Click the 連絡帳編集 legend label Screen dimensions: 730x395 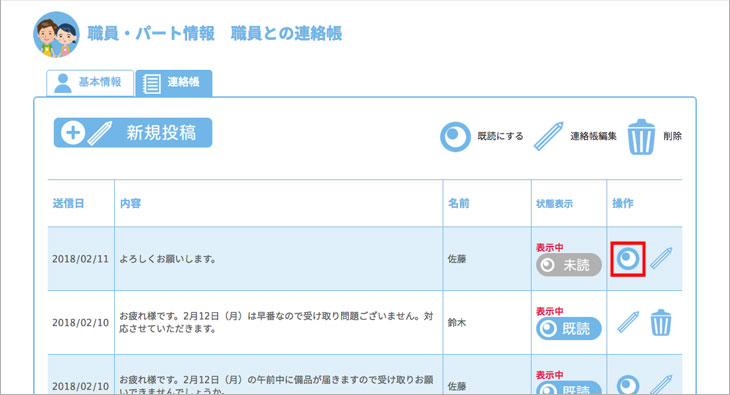pos(593,136)
